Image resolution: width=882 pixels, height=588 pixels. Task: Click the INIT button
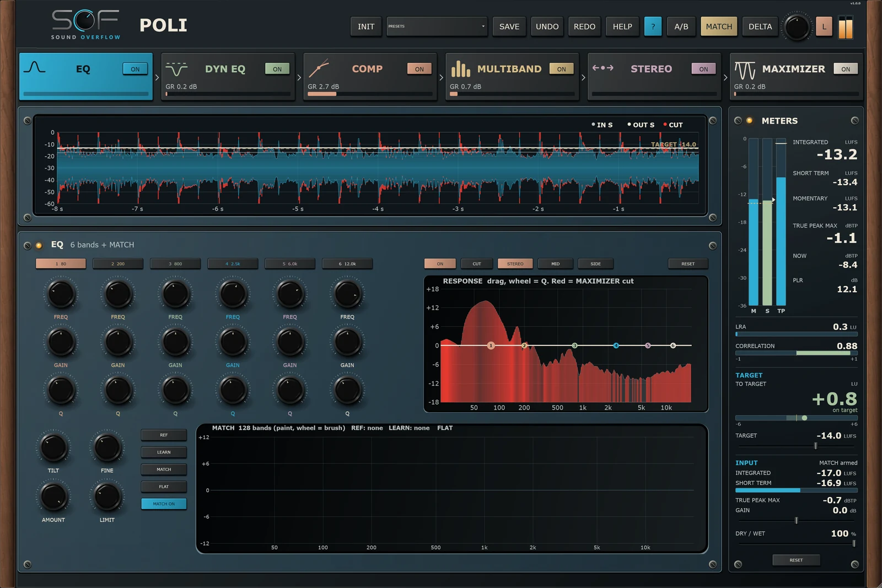(366, 26)
